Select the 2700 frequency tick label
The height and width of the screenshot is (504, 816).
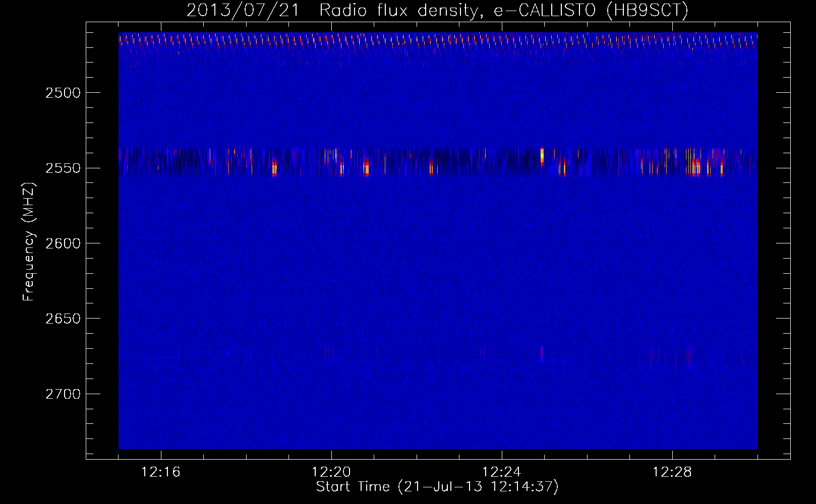tap(63, 394)
